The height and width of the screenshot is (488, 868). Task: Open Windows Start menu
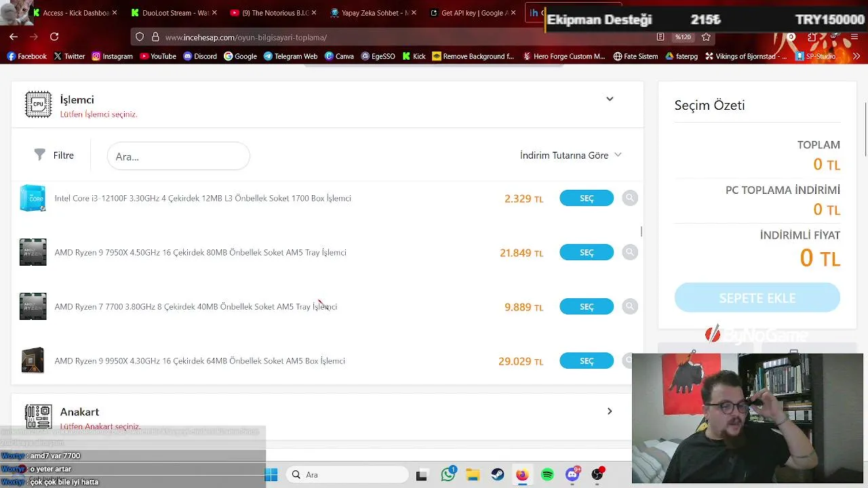coord(271,474)
